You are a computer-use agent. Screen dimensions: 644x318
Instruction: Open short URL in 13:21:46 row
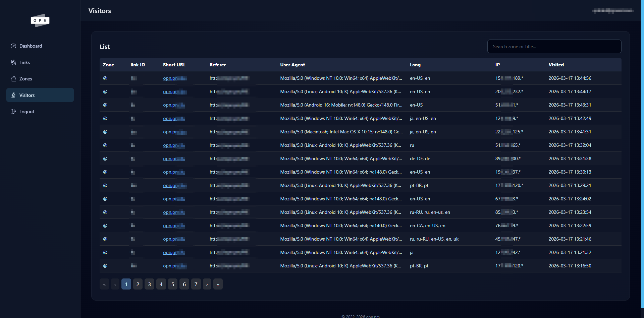click(x=174, y=239)
